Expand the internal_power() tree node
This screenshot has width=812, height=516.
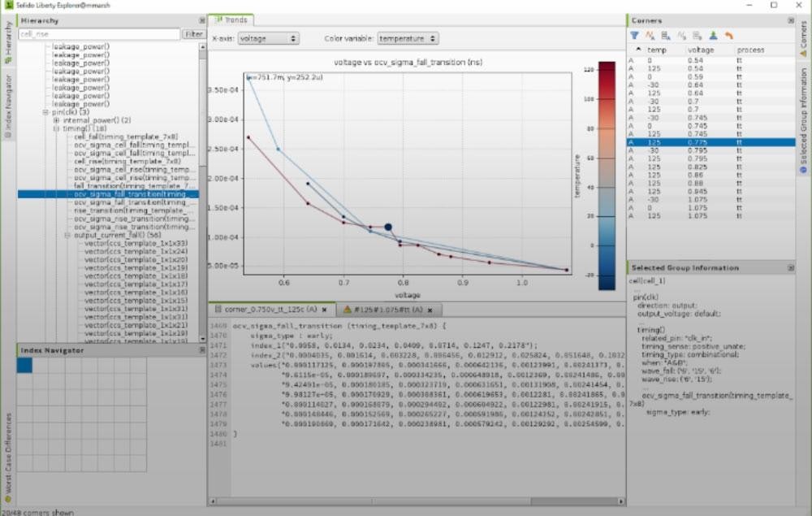tap(57, 120)
